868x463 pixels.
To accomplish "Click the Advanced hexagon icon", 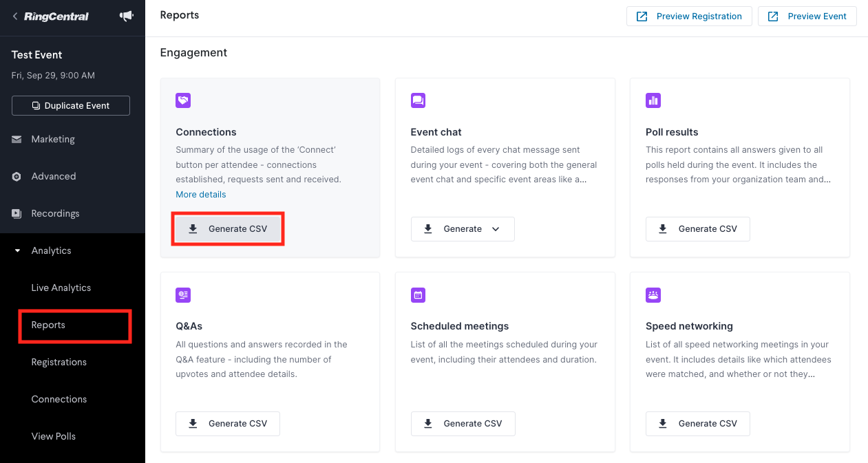I will tap(17, 177).
